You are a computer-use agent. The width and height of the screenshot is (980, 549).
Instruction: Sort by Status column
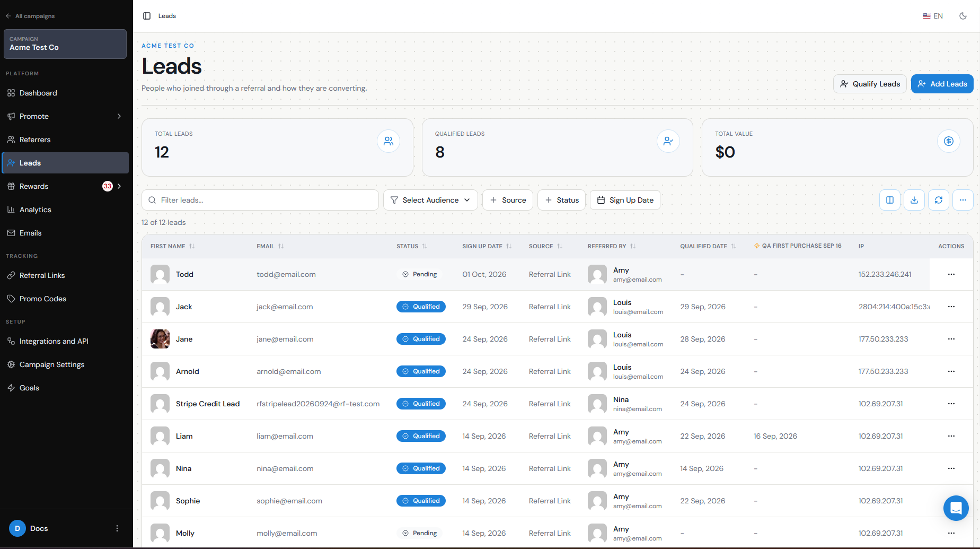point(412,246)
